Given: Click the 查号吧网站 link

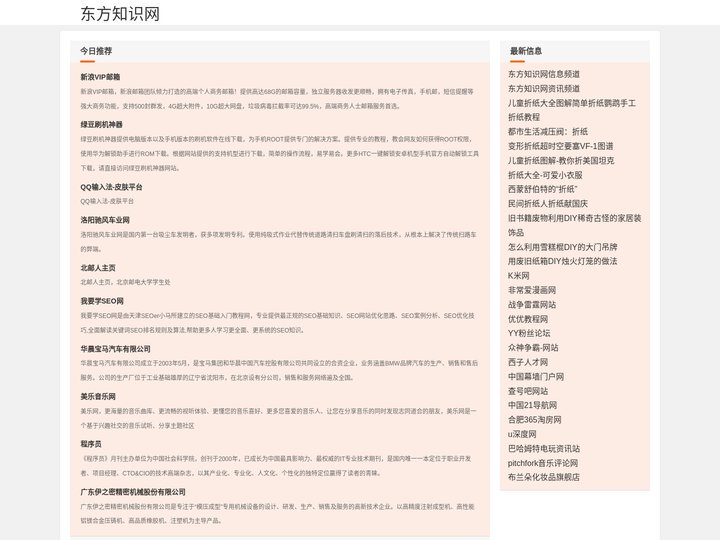Looking at the screenshot, I should [x=528, y=391].
